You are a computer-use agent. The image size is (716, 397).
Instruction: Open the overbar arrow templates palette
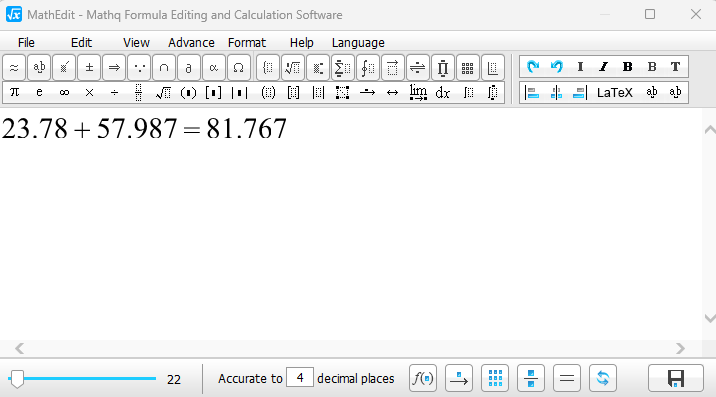[392, 68]
